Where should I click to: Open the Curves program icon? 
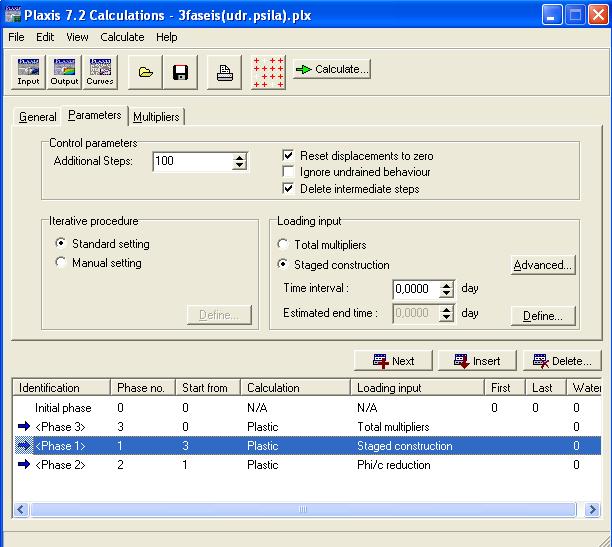click(100, 72)
